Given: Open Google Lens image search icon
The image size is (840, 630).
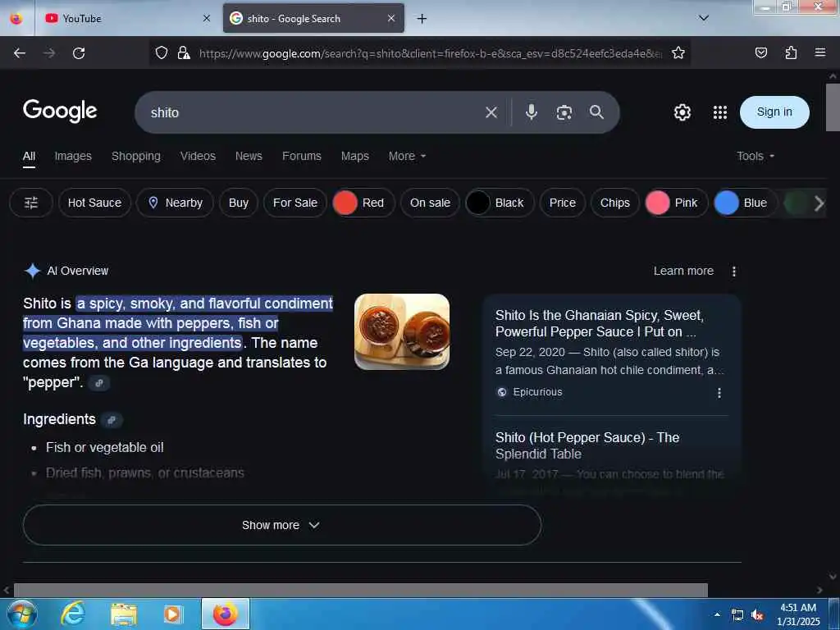Looking at the screenshot, I should pos(564,112).
